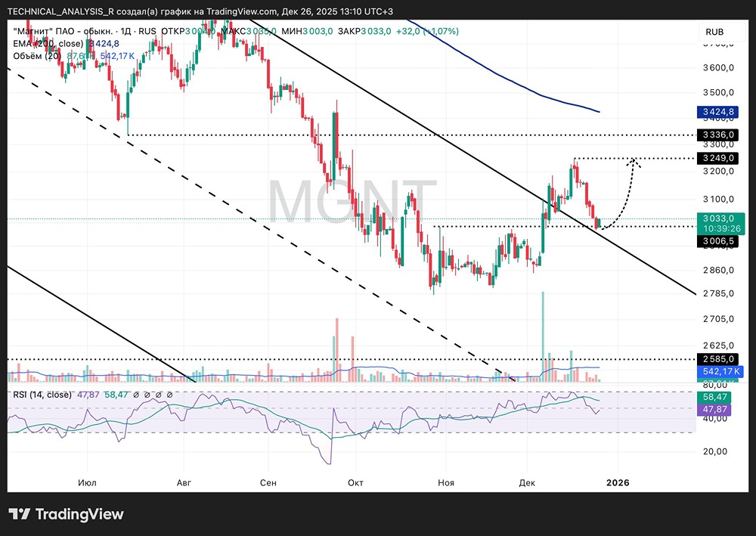Click the 20,00 RSI axis tick
This screenshot has height=536, width=756.
click(715, 451)
